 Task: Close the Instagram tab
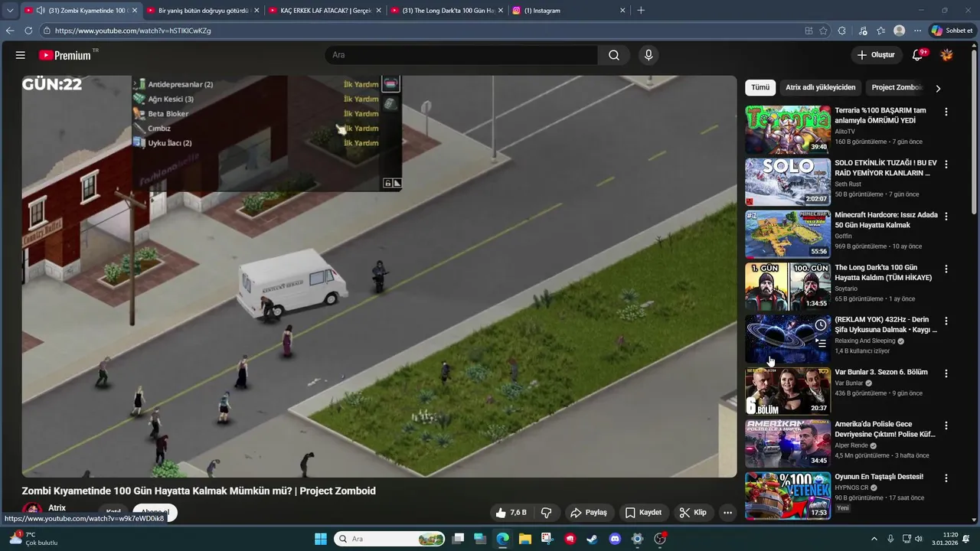[622, 11]
